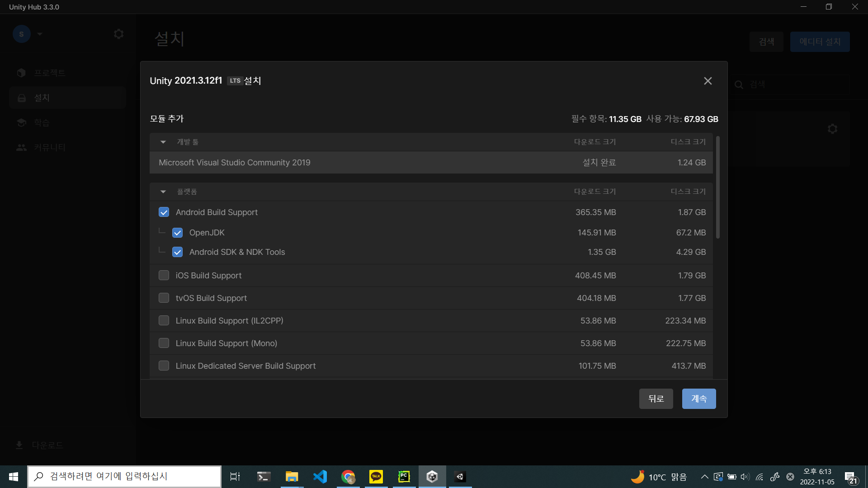Launch PyCharm from the taskbar
This screenshot has width=868, height=488.
pyautogui.click(x=404, y=476)
